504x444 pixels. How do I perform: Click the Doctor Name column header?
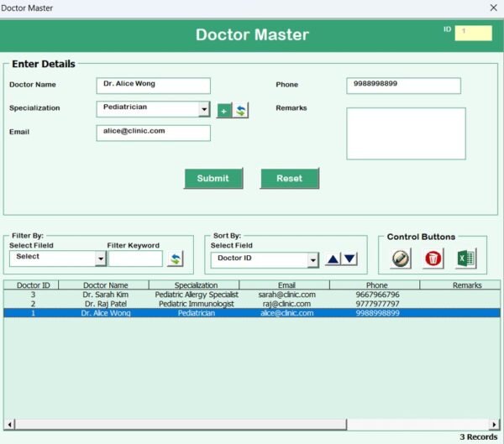click(104, 285)
